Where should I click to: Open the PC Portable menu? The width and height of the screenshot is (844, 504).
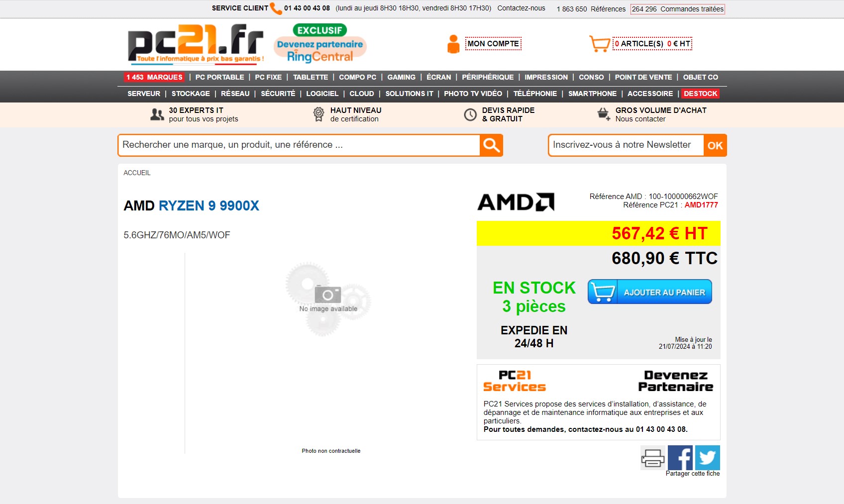click(x=219, y=77)
